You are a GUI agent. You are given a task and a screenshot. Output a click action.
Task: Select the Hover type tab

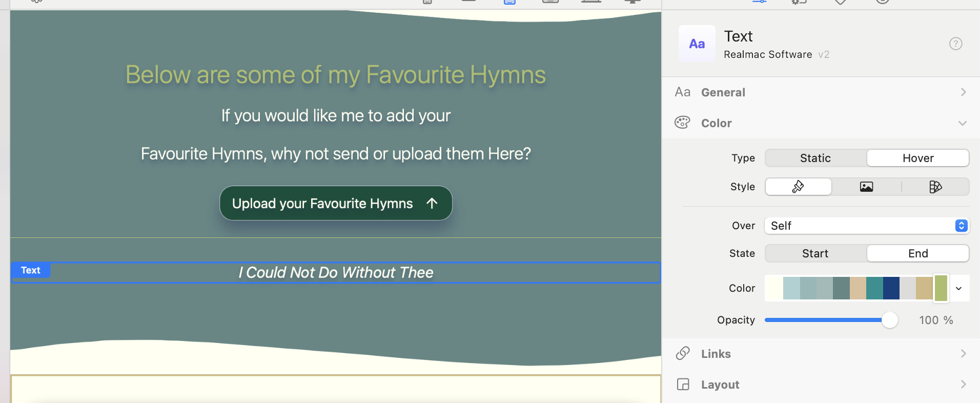point(917,158)
